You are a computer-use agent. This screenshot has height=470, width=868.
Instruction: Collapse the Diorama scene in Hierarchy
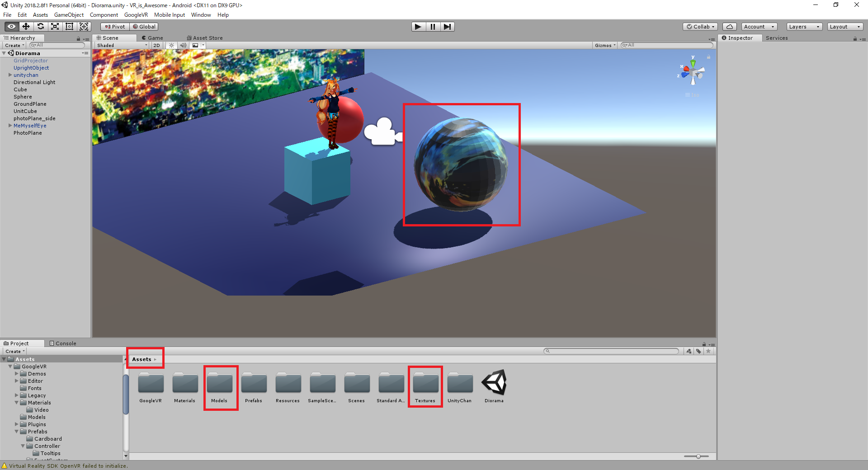[4, 53]
